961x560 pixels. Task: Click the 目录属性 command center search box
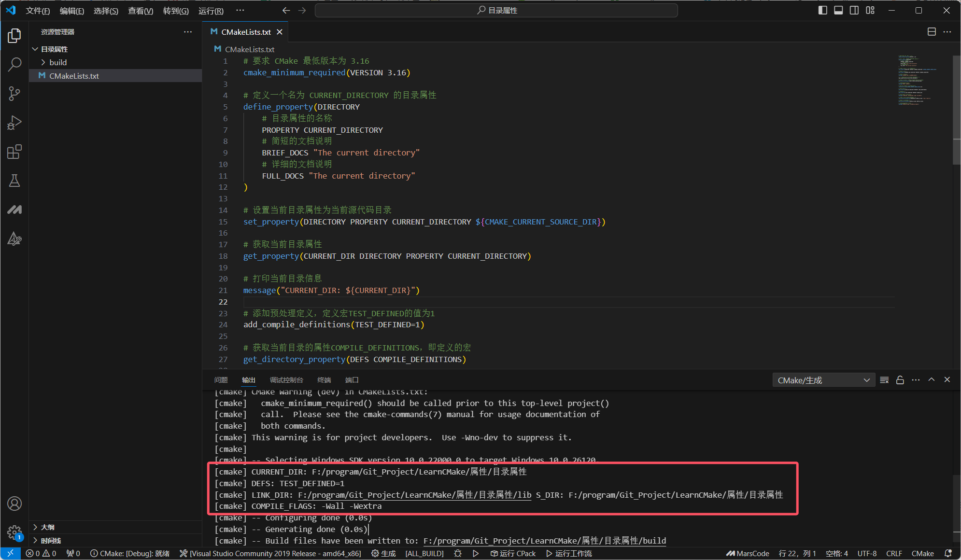click(x=496, y=10)
